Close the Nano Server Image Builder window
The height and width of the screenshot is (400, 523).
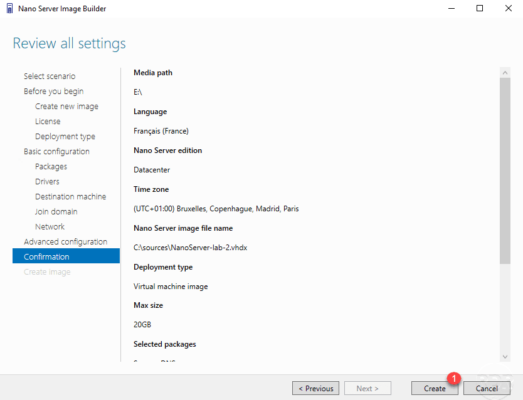pos(508,8)
